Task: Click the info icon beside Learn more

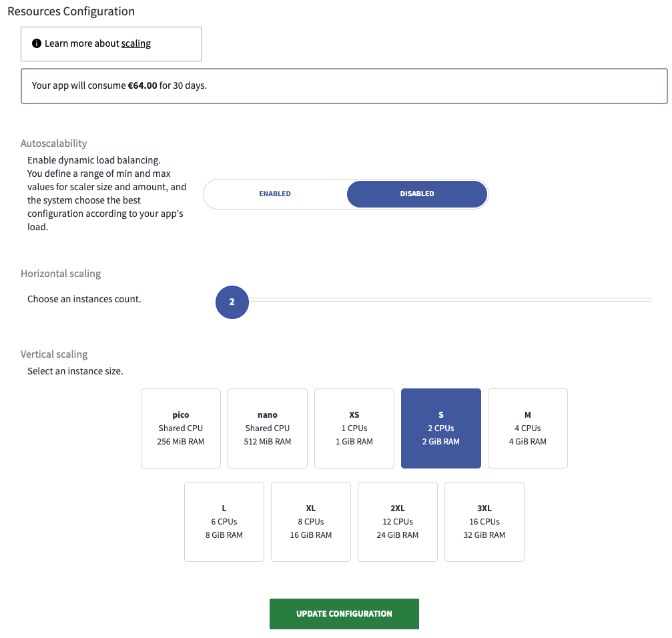Action: pos(37,43)
